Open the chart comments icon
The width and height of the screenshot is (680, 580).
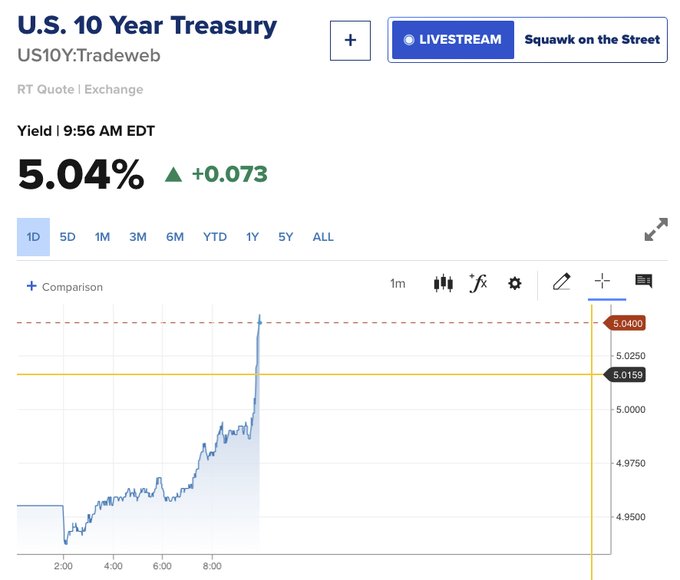point(644,281)
